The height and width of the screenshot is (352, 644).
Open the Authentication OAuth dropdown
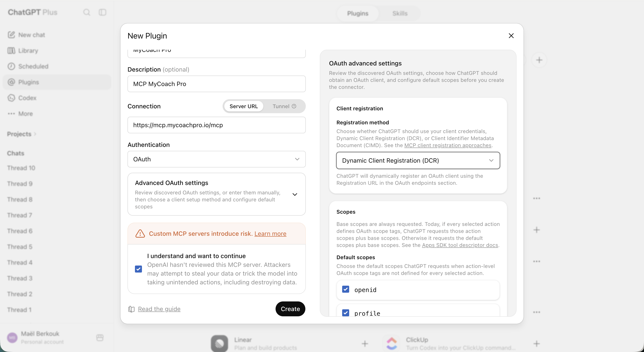(x=216, y=159)
